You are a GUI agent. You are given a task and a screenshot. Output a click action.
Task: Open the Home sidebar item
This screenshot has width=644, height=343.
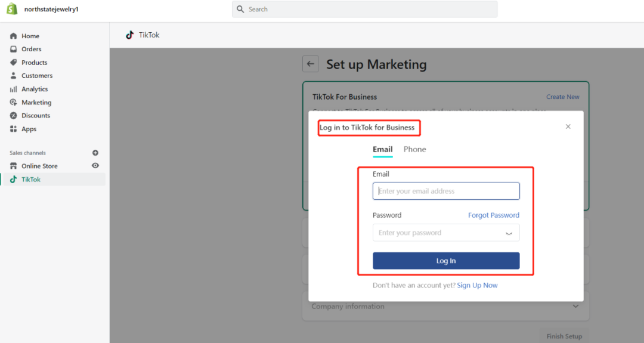point(30,36)
